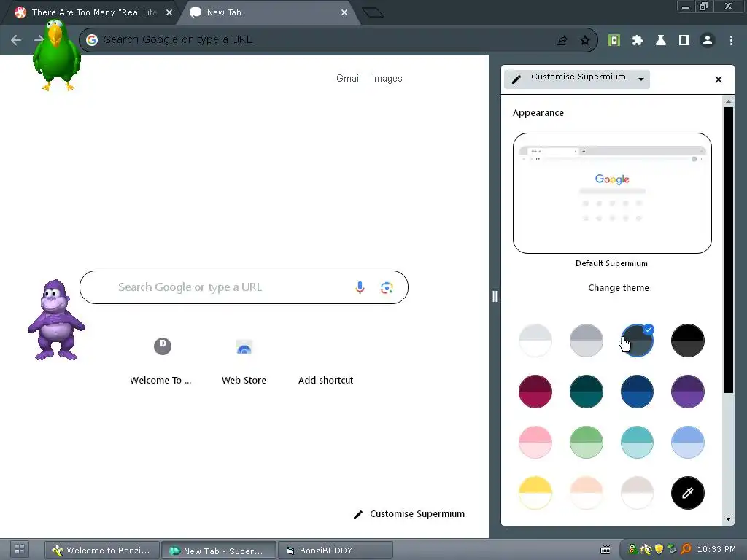747x560 pixels.
Task: Click the side panel resize handle
Action: point(495,296)
